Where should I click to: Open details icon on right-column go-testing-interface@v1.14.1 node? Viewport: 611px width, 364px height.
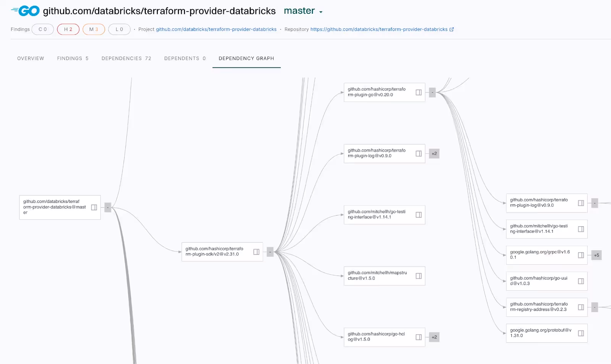tap(581, 229)
